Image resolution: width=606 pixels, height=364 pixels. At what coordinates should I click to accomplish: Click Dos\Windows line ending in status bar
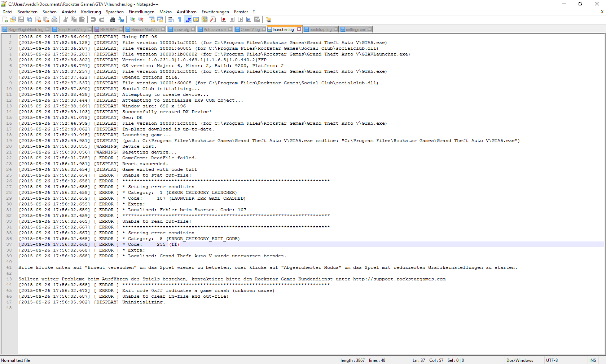pyautogui.click(x=520, y=360)
